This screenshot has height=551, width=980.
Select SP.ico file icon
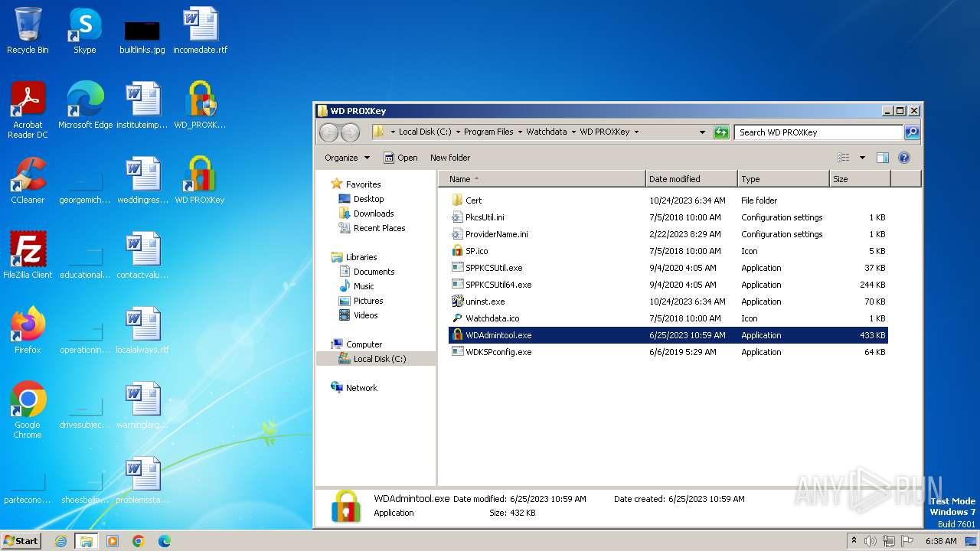pos(458,251)
